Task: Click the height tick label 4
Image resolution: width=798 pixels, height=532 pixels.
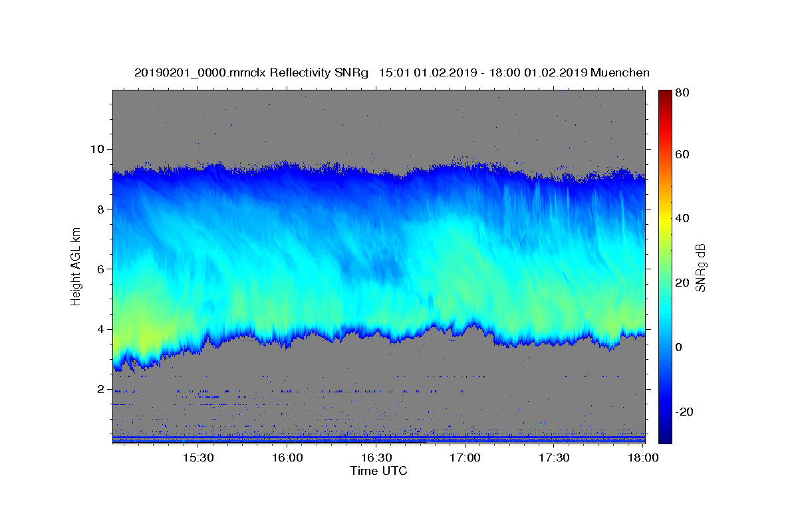Action: (x=101, y=329)
